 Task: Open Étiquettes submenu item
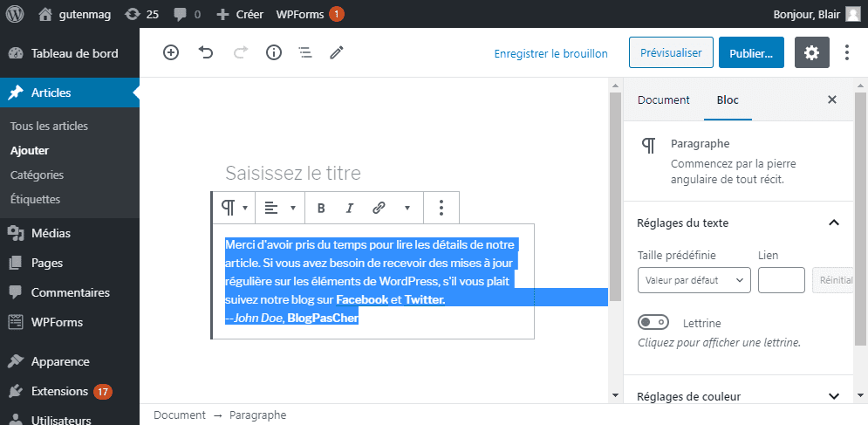pyautogui.click(x=35, y=199)
